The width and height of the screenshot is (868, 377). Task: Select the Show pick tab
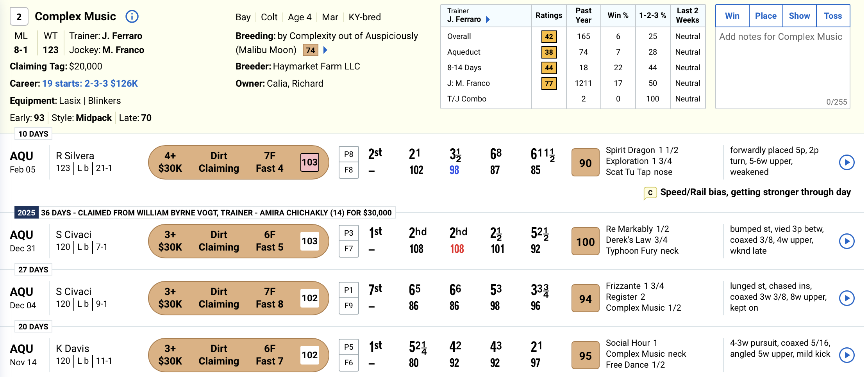[x=799, y=16]
